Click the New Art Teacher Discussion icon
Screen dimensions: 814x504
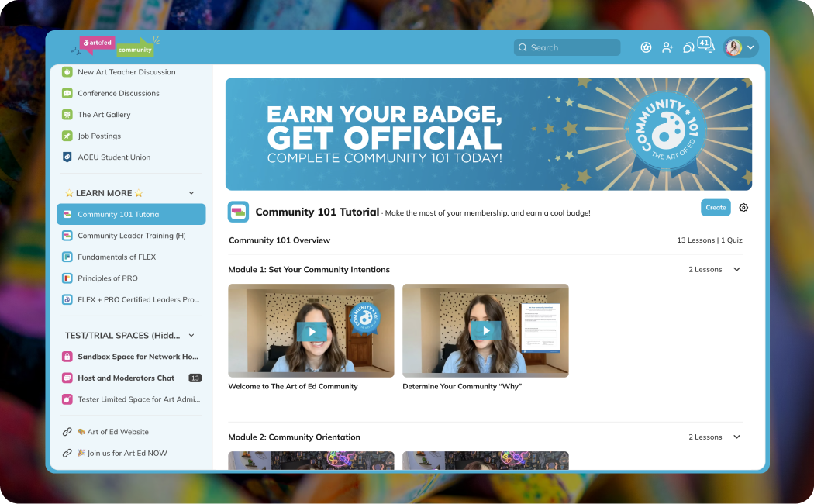(67, 72)
